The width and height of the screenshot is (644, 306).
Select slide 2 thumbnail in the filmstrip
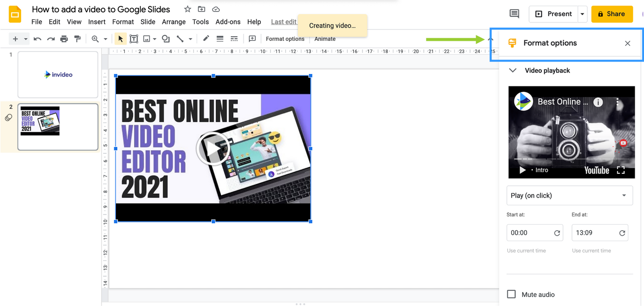(57, 127)
